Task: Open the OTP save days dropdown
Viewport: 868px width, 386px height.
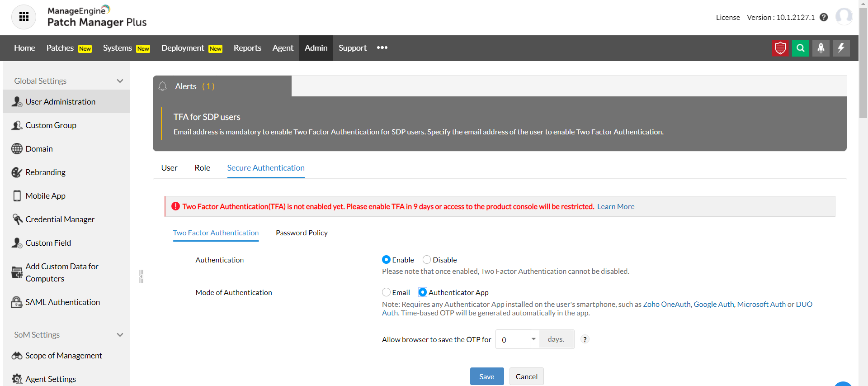Action: [x=518, y=339]
